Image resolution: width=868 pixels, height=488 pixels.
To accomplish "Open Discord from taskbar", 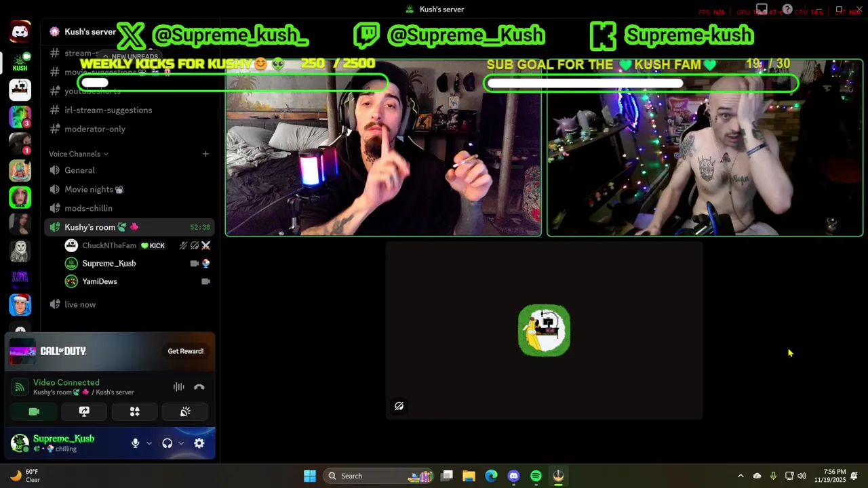I will click(513, 476).
